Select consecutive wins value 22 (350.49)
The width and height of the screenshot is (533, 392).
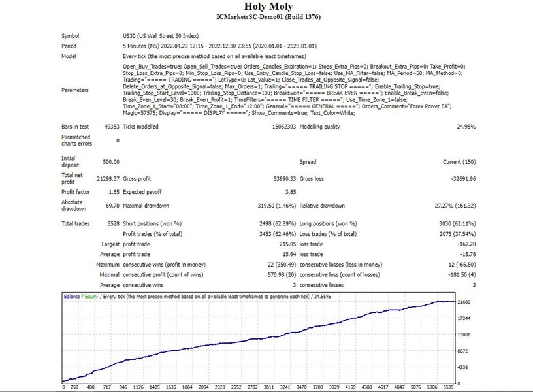pyautogui.click(x=282, y=264)
